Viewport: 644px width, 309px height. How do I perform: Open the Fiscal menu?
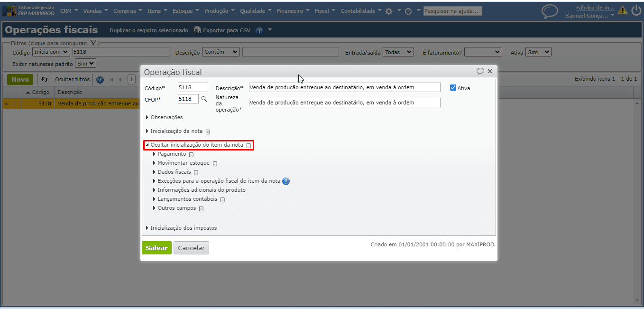325,11
